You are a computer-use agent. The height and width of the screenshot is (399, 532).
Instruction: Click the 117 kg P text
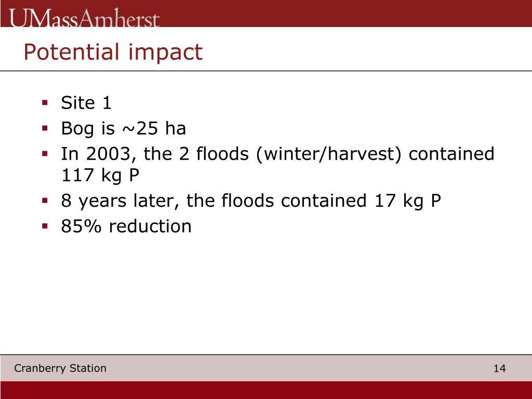[100, 176]
